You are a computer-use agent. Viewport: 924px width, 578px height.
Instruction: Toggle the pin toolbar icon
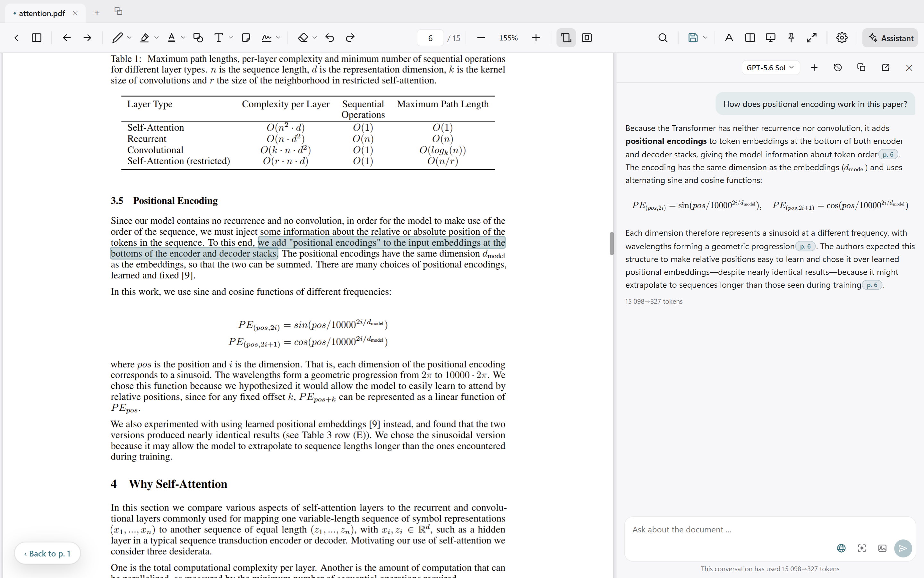tap(791, 38)
